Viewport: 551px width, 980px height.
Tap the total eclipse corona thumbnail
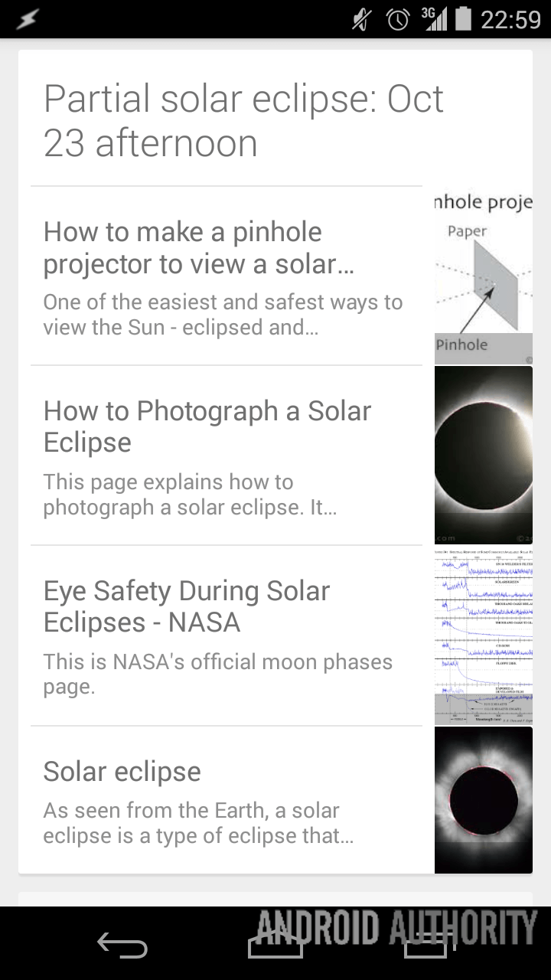[484, 800]
